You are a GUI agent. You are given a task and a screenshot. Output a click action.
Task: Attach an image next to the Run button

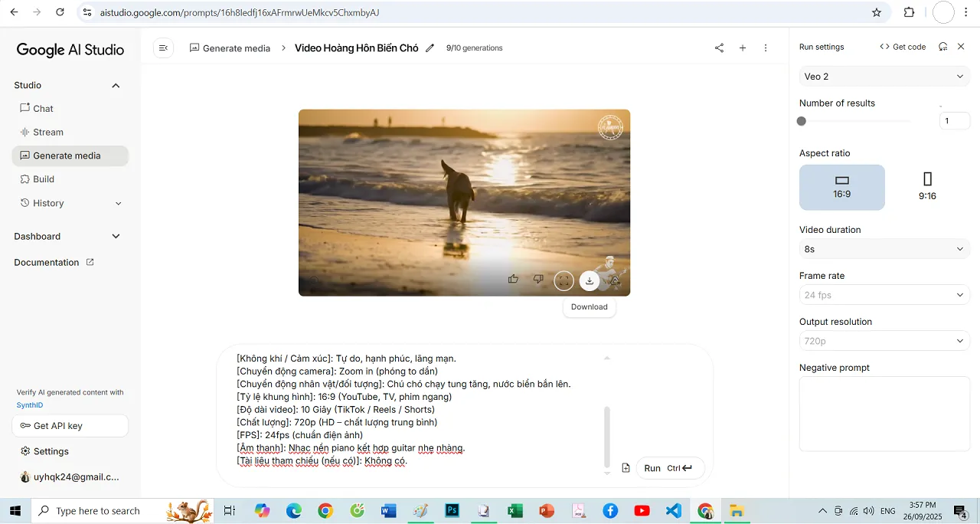[x=626, y=467]
